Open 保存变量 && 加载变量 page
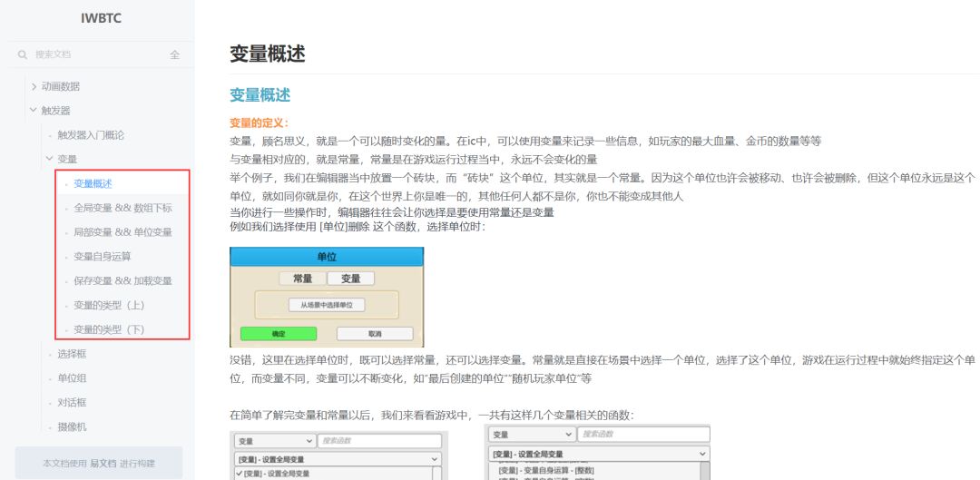 (122, 281)
